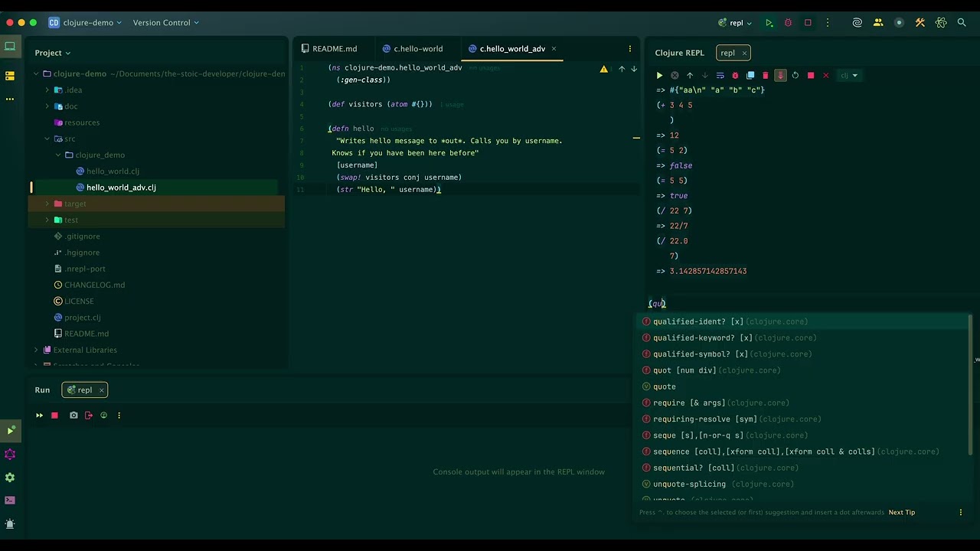
Task: Open the repl run configuration dropdown
Action: (735, 23)
